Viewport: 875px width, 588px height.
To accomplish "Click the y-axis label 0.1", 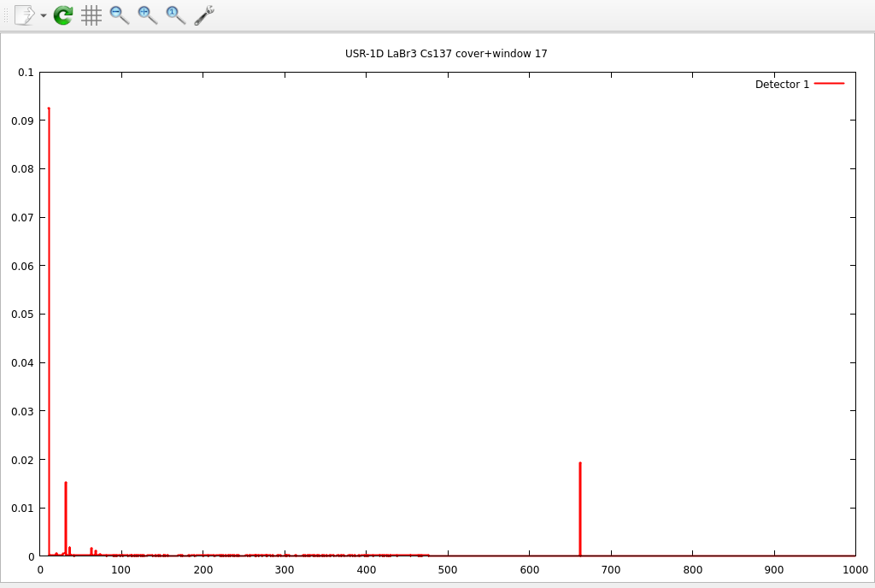I will click(27, 72).
